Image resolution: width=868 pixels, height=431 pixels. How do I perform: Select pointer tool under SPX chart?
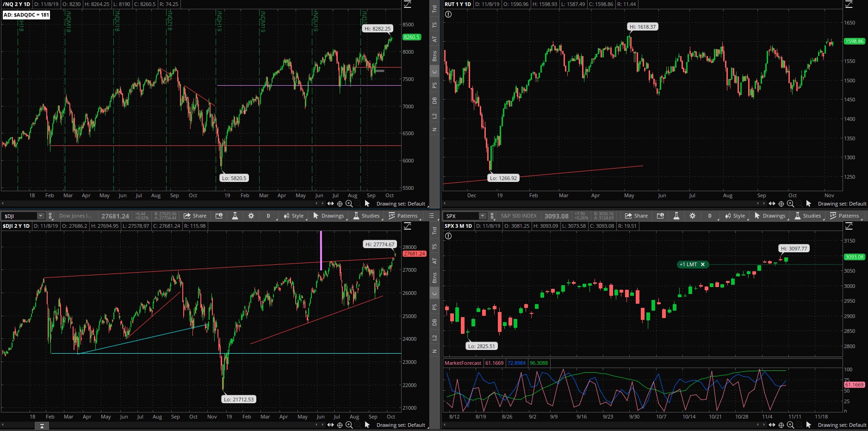[809, 425]
